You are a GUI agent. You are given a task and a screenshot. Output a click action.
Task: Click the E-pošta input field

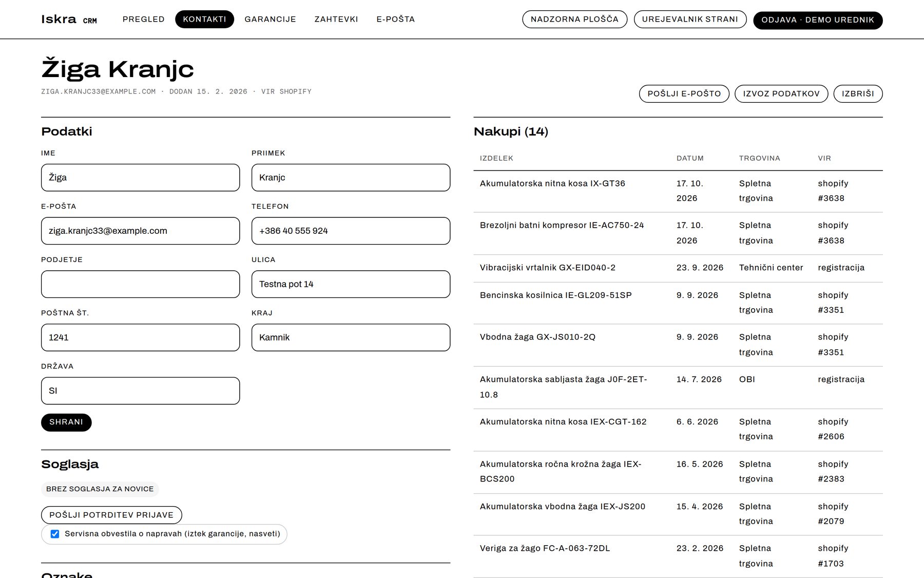pos(140,231)
